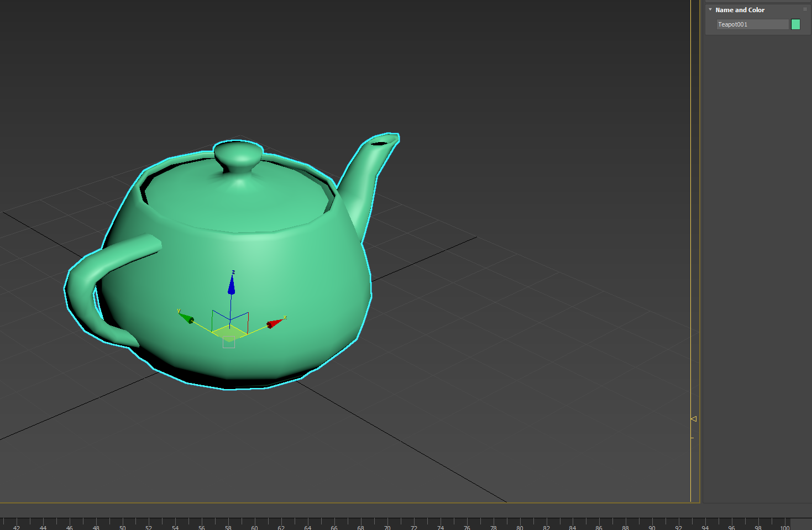Click frame 60 on the timeline ruler

tap(255, 528)
